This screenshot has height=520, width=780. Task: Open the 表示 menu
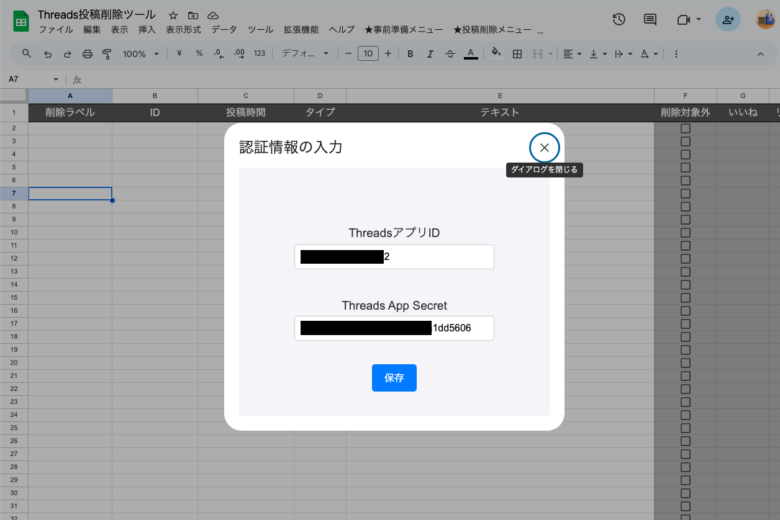click(119, 30)
